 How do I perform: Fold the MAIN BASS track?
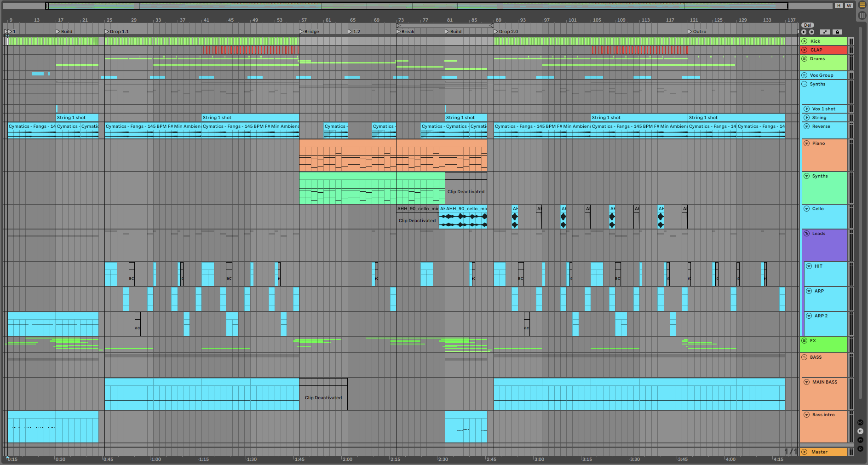(806, 382)
